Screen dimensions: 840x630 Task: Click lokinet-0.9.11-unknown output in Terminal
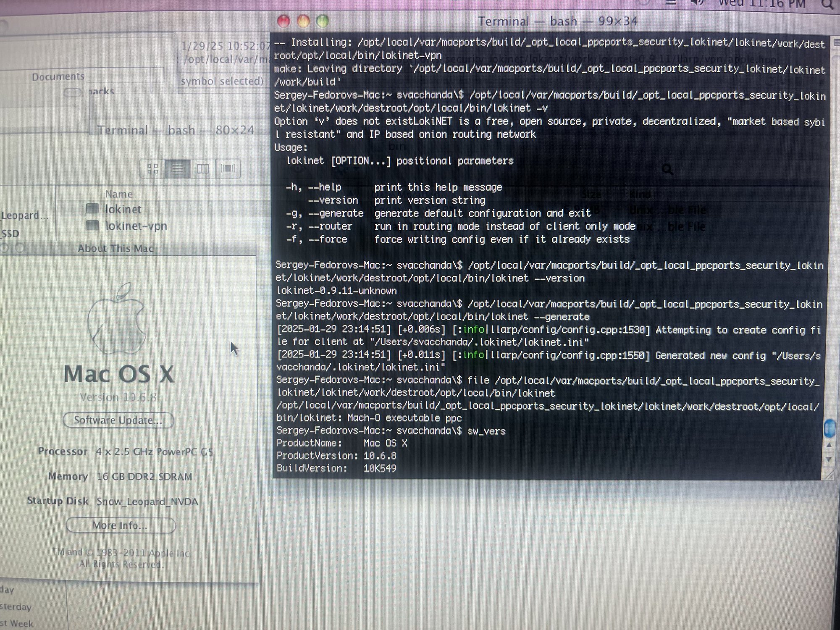tap(336, 291)
